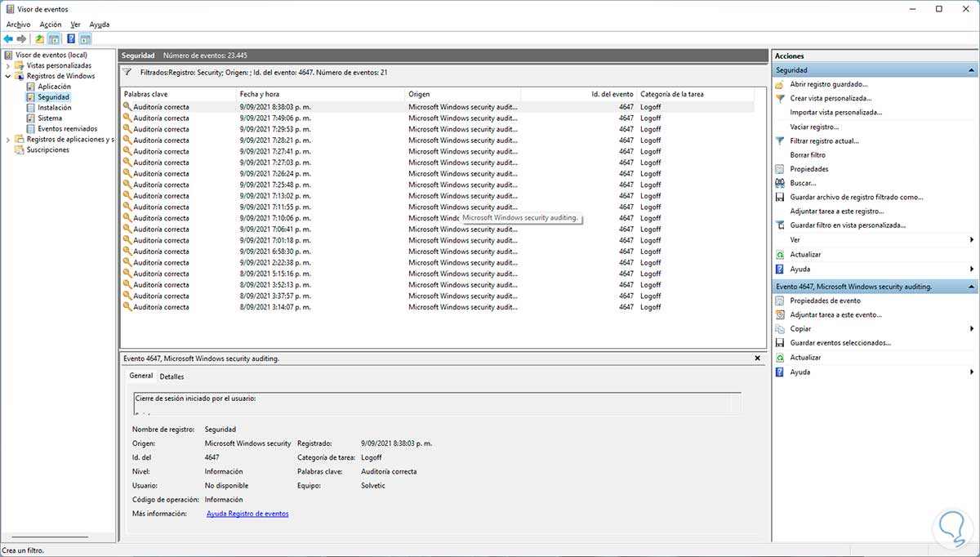Image resolution: width=980 pixels, height=557 pixels.
Task: Select Eventos reenviados in the tree
Action: [67, 129]
